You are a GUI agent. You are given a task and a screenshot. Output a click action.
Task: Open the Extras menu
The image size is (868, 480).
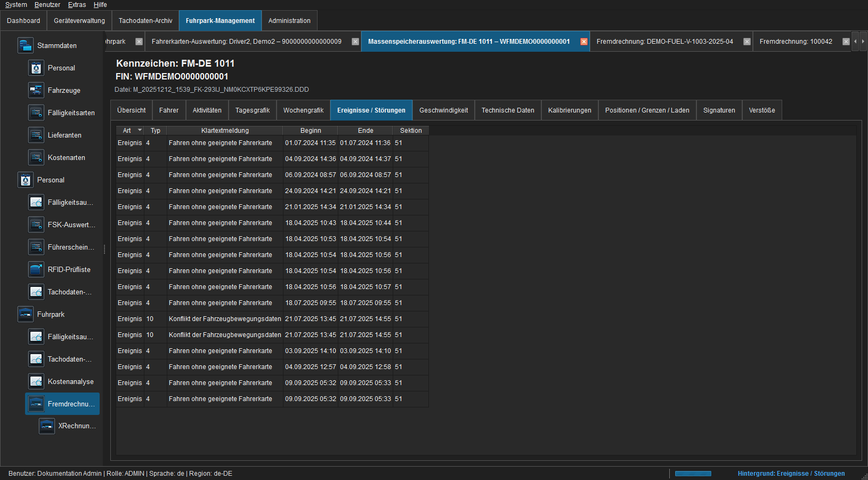point(77,5)
